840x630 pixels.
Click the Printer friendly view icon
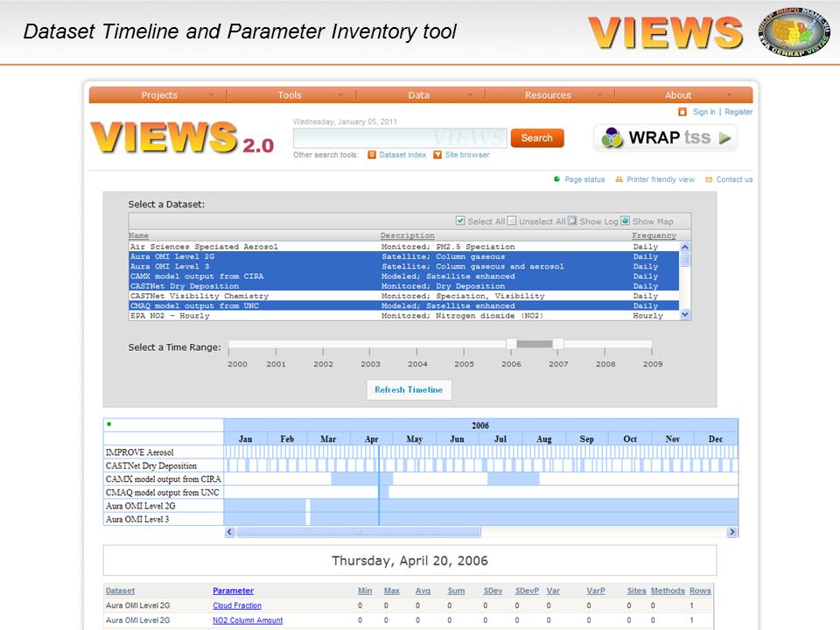click(619, 179)
